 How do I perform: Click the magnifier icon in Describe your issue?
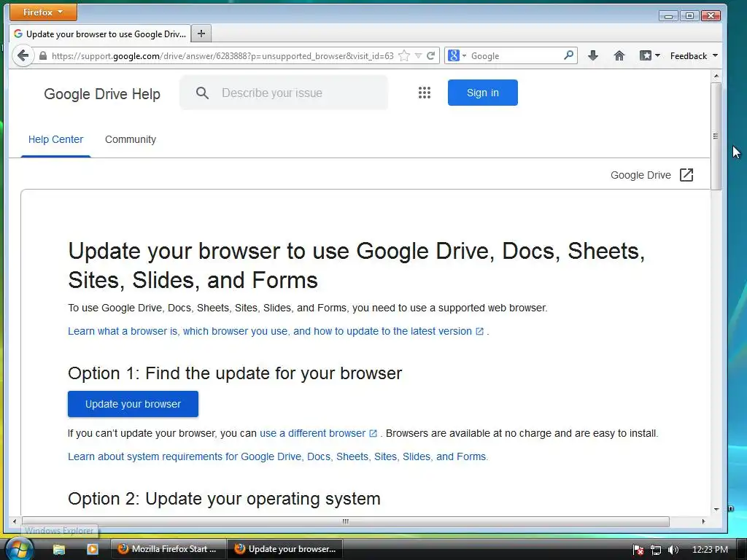(x=203, y=93)
